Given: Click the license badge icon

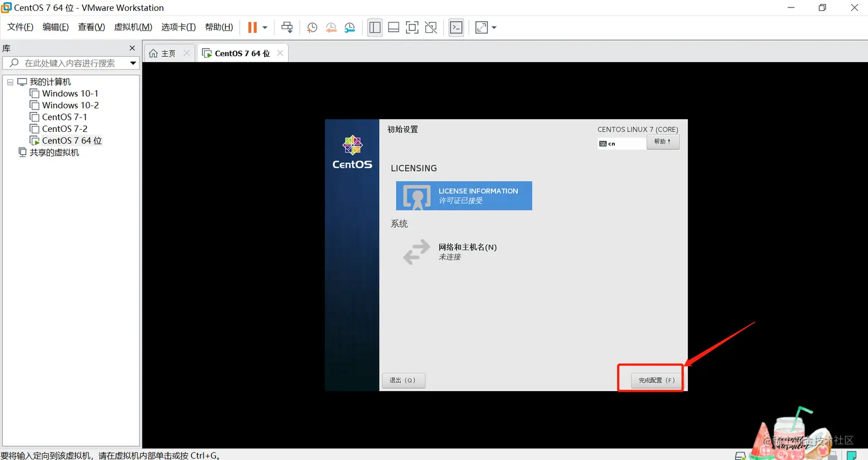Looking at the screenshot, I should 417,196.
